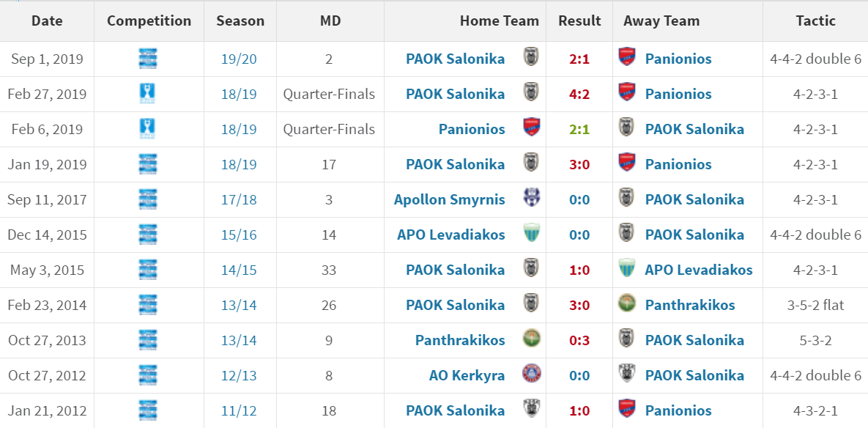Open the 4:2 result from Feb 27, 2019
The height and width of the screenshot is (428, 868).
[579, 94]
